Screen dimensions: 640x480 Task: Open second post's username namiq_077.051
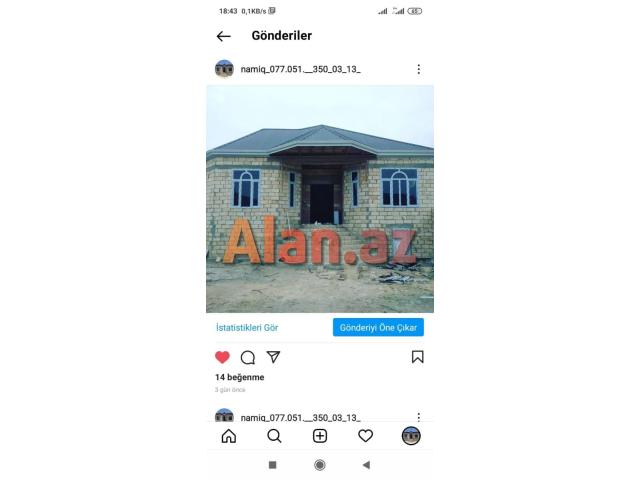tap(300, 418)
